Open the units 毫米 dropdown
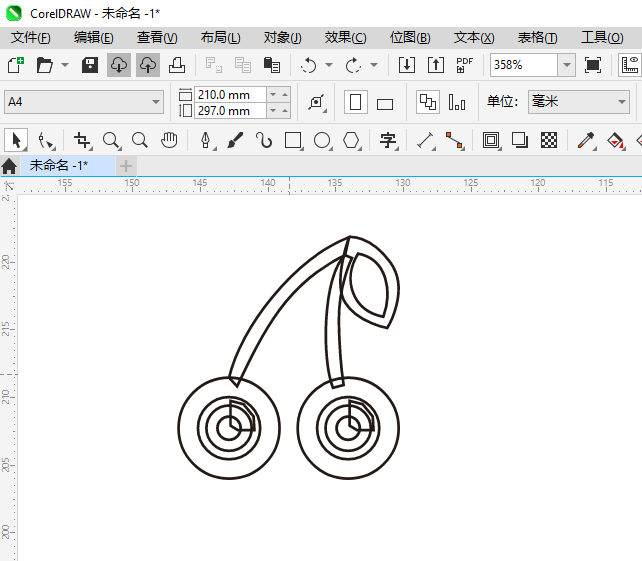642x561 pixels. tap(620, 102)
